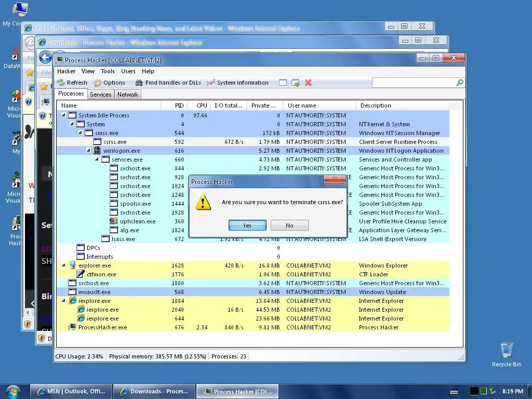Click the csrss.exe window icon
This screenshot has height=399, width=532.
97,141
